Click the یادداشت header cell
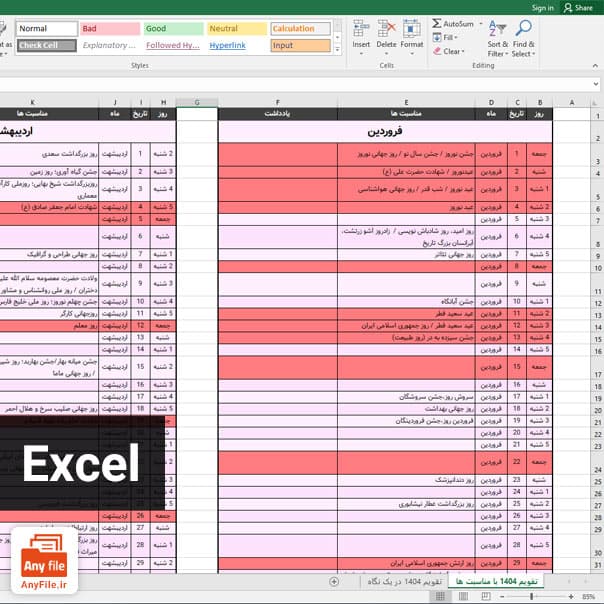604x604 pixels. (x=278, y=114)
